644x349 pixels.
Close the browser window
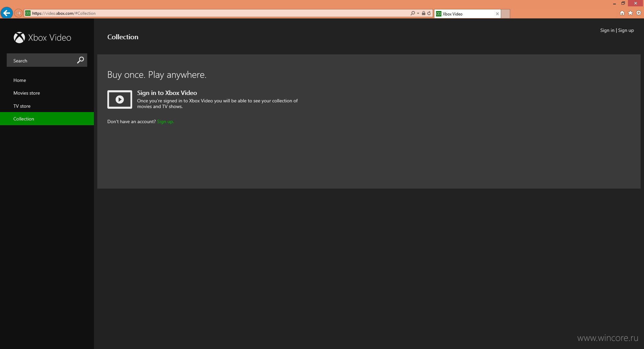636,3
